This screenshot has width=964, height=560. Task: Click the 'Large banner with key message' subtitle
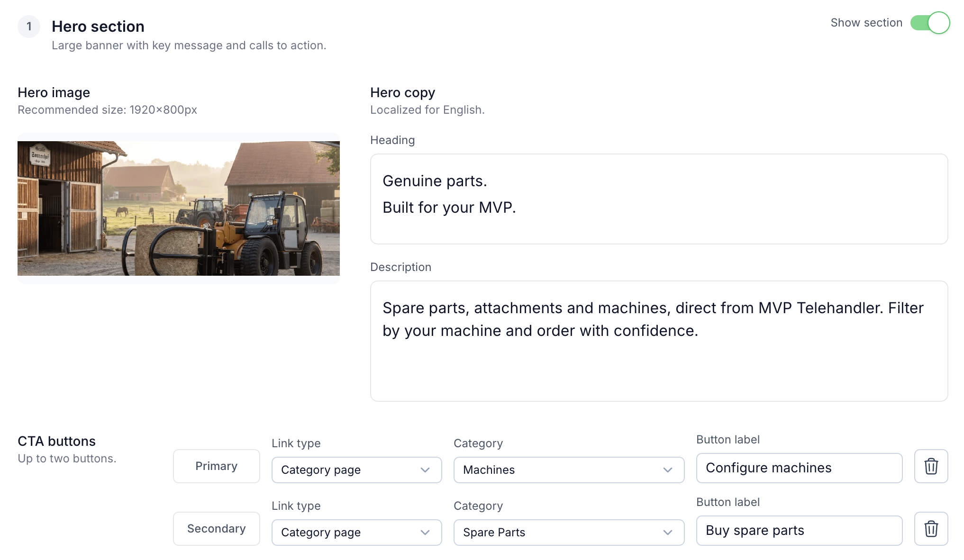click(189, 45)
